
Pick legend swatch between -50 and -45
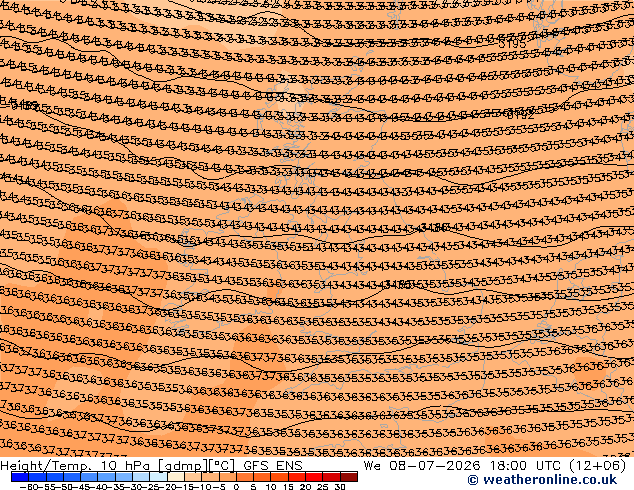(x=72, y=477)
